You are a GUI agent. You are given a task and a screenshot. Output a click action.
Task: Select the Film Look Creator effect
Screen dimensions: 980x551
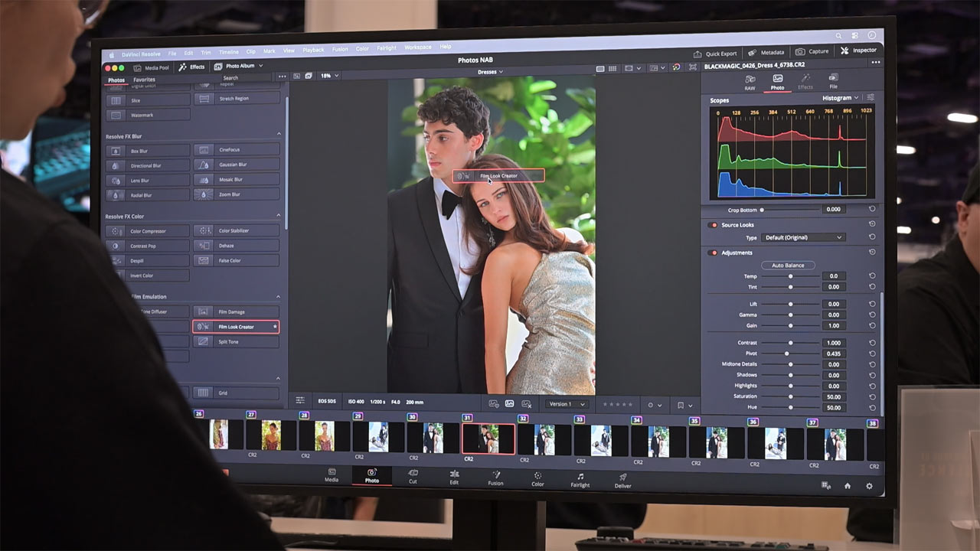[x=235, y=327]
